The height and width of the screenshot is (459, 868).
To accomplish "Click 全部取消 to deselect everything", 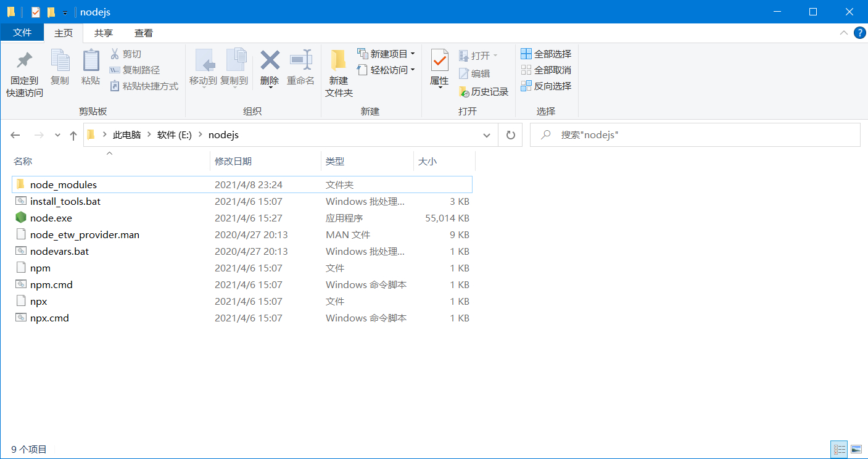I will (546, 70).
